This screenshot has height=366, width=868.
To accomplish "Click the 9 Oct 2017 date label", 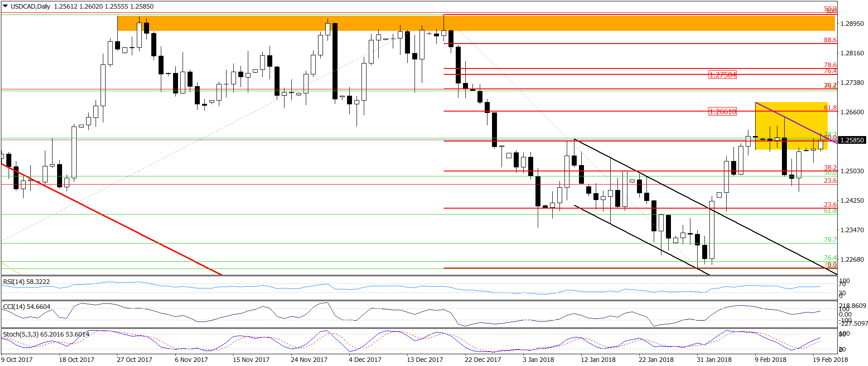I will tap(17, 360).
